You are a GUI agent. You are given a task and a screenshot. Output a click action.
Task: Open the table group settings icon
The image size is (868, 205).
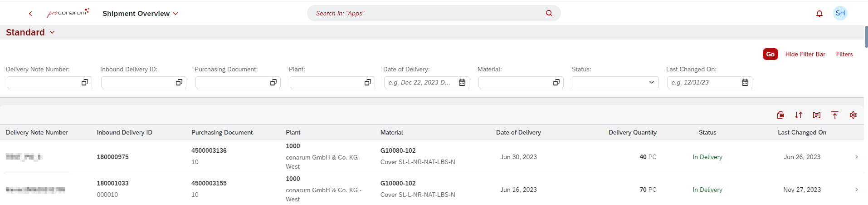[817, 115]
